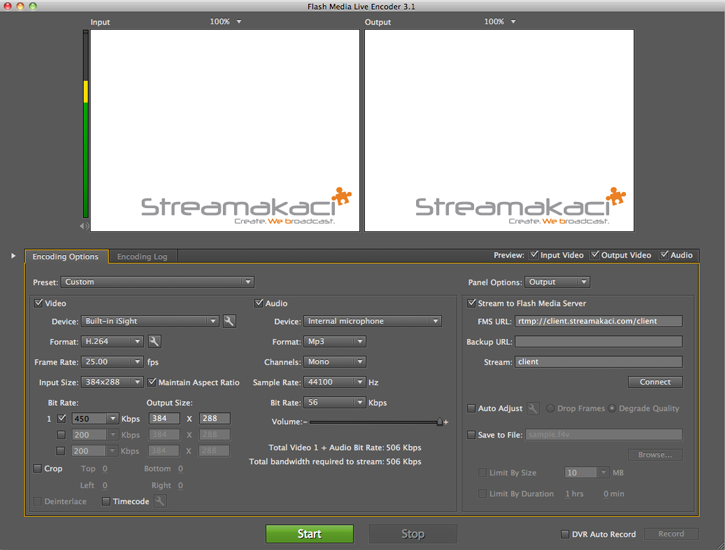
Task: Select the Degrade Quality radio button
Action: (x=612, y=409)
